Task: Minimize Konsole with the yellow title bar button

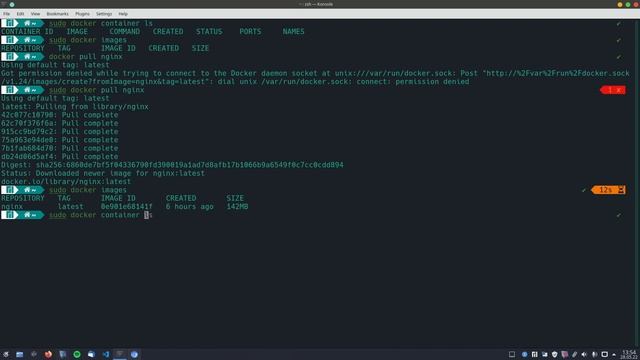Action: [x=620, y=4]
